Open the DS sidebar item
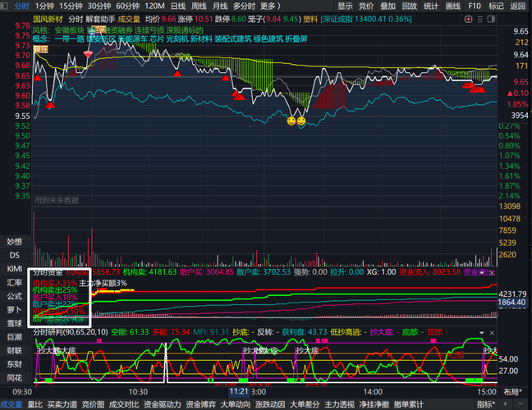Image resolution: width=532 pixels, height=410 pixels. point(15,255)
